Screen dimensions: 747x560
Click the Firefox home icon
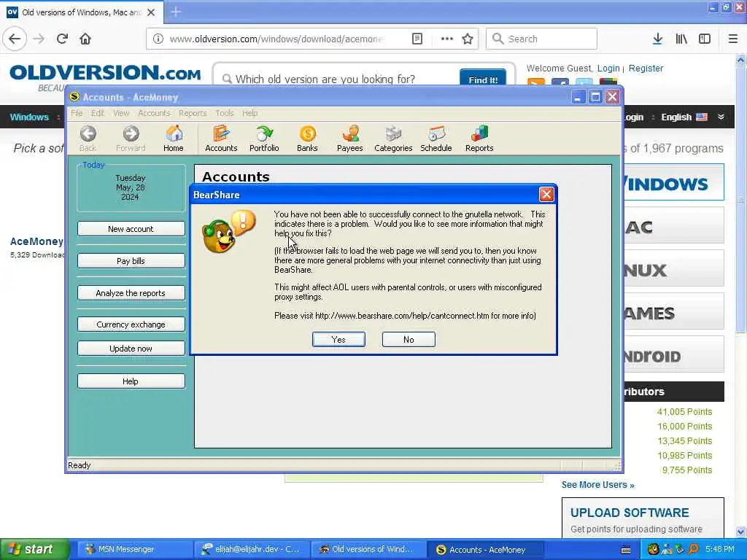(x=85, y=39)
